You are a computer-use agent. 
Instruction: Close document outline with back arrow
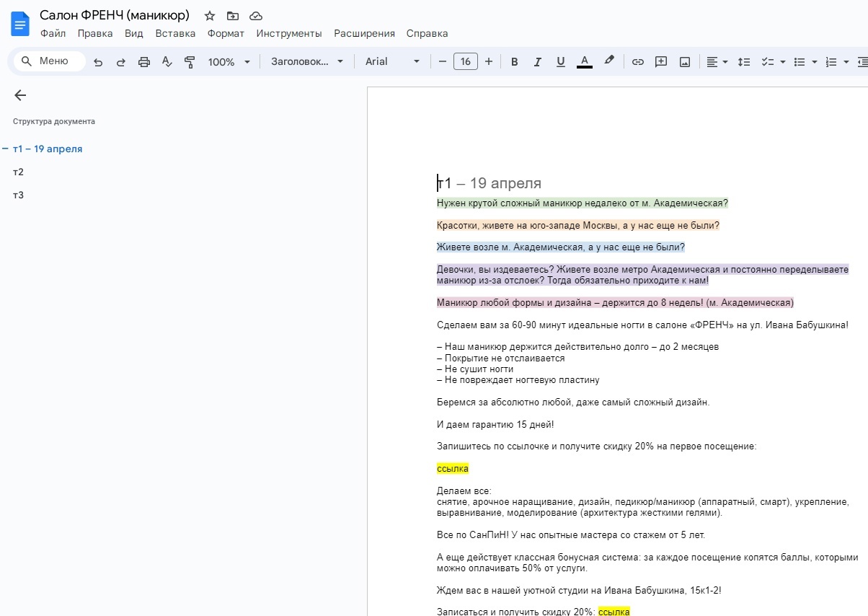[x=20, y=95]
